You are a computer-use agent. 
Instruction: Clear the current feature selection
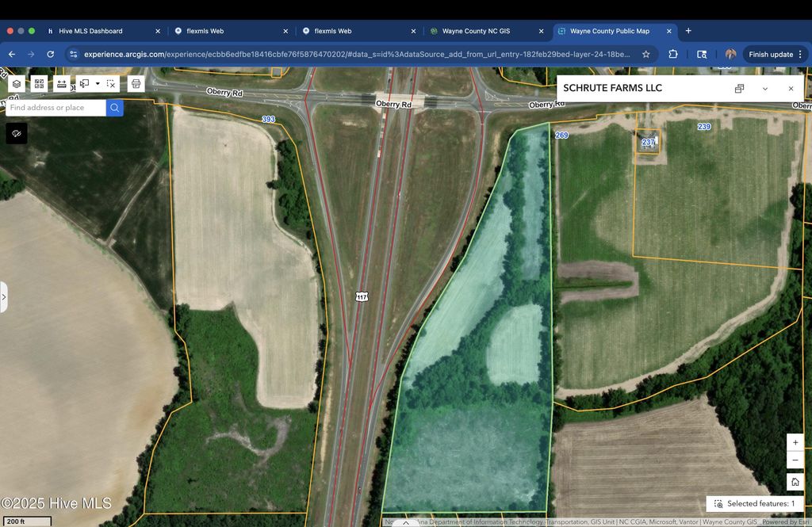[x=111, y=83]
